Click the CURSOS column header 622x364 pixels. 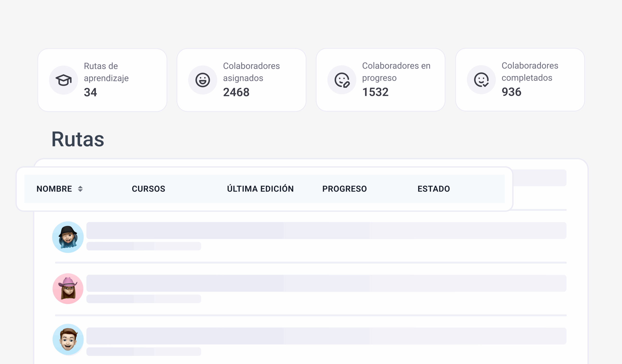pyautogui.click(x=148, y=189)
